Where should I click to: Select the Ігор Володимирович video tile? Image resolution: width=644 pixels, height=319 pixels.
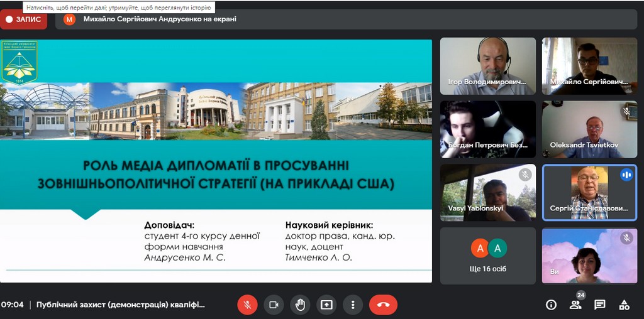488,66
